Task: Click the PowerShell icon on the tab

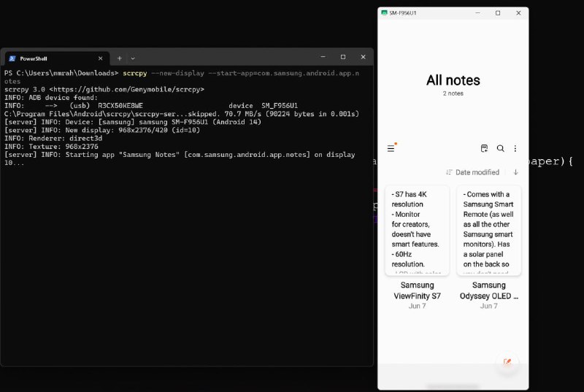Action: point(12,58)
